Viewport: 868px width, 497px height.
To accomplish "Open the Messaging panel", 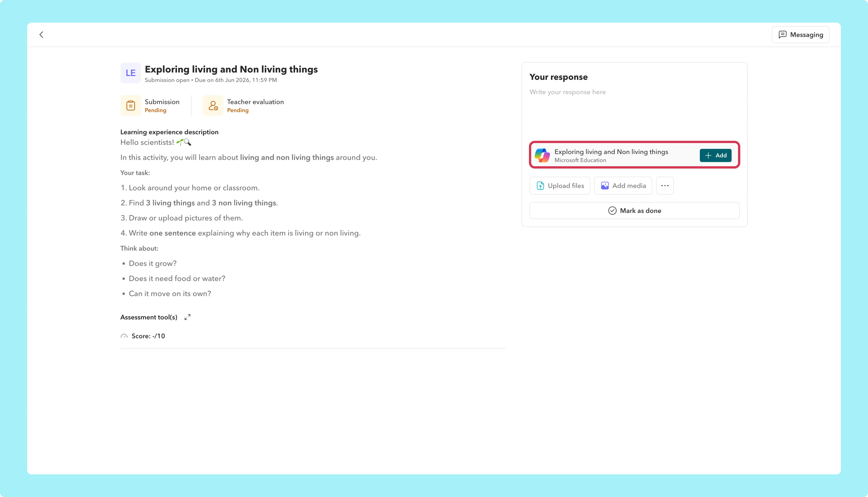I will pyautogui.click(x=800, y=34).
